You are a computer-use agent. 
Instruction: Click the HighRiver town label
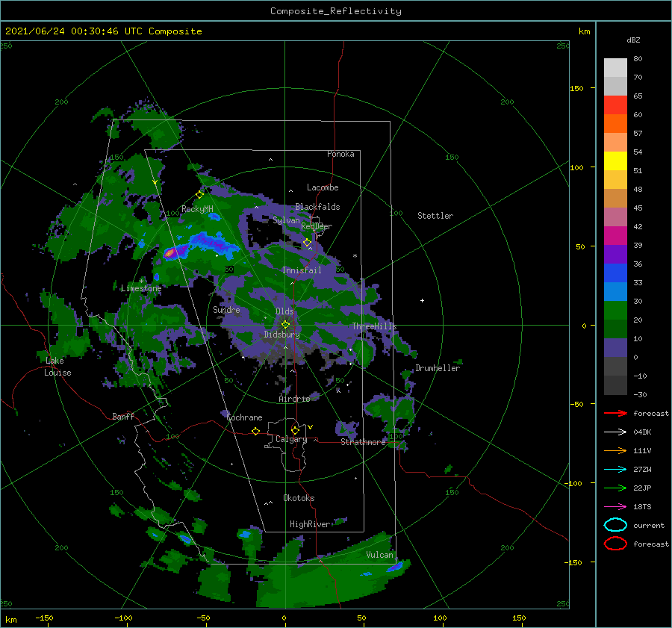point(309,524)
